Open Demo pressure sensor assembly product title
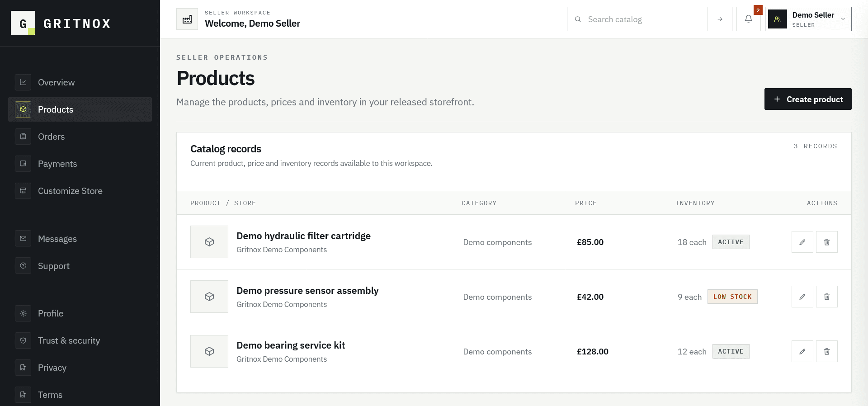868x406 pixels. coord(307,291)
